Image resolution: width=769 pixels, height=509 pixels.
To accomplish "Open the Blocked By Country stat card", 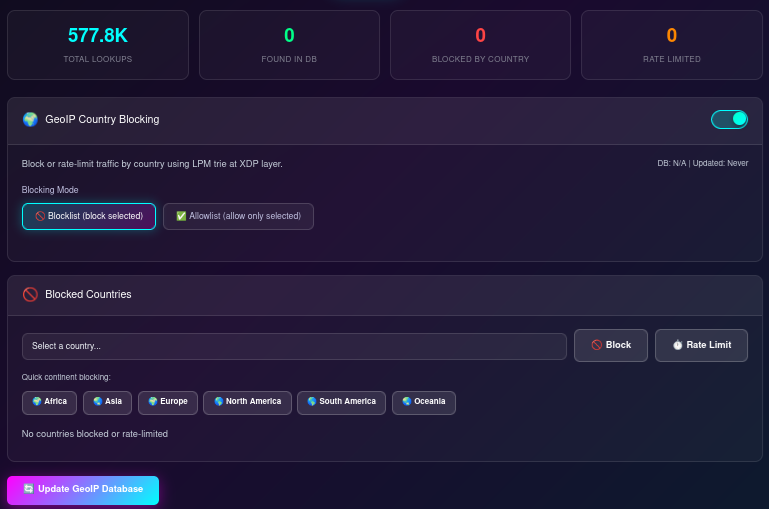I will pyautogui.click(x=480, y=45).
